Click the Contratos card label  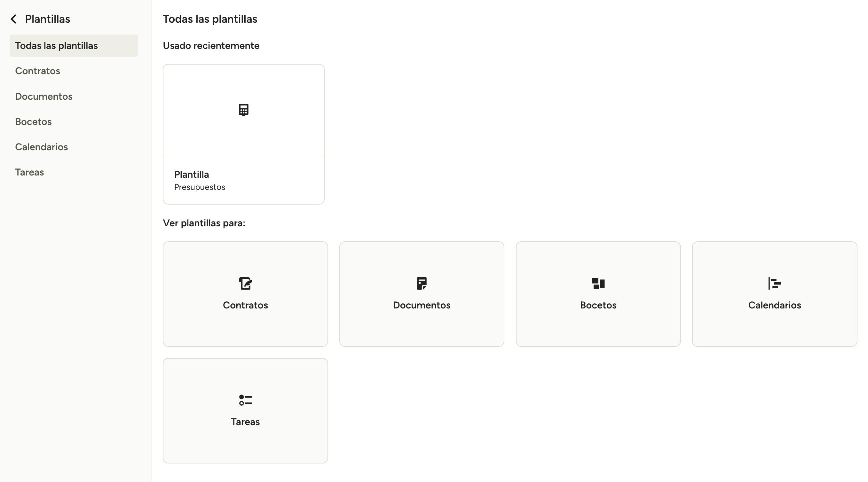point(245,305)
